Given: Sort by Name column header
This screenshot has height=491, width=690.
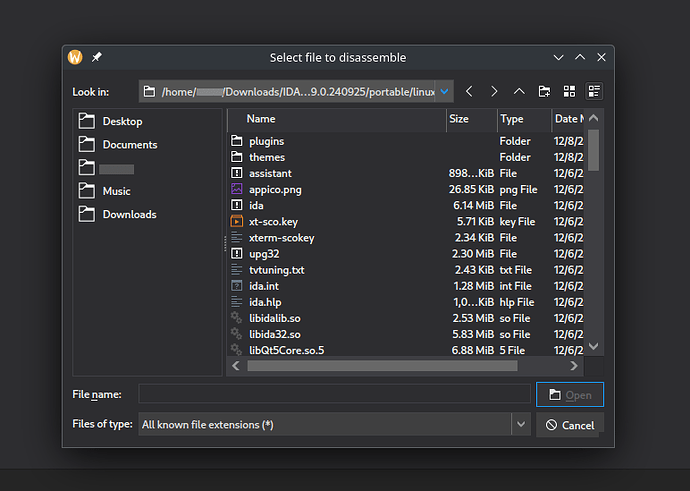Looking at the screenshot, I should [x=337, y=119].
